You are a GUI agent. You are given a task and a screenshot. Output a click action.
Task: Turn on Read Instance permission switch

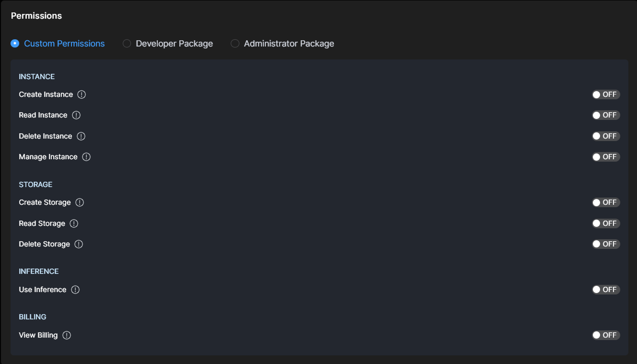[x=606, y=115]
